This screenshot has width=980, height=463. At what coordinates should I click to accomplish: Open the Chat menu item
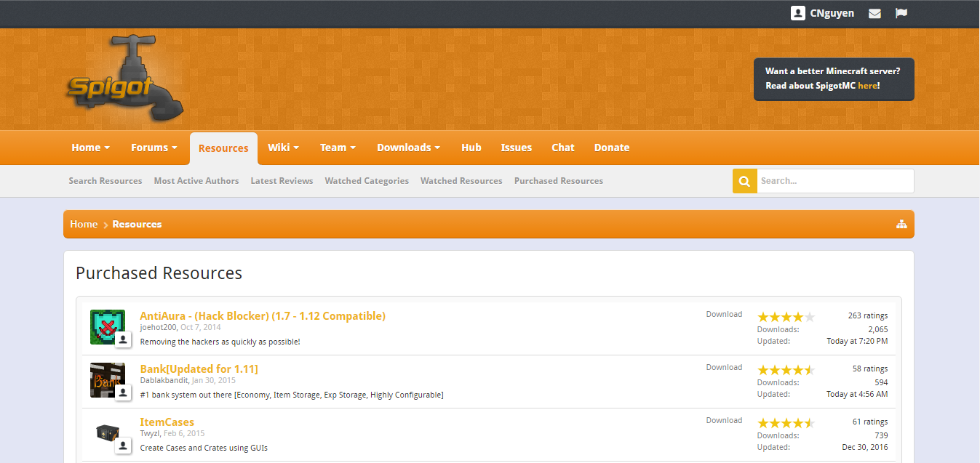[x=563, y=148]
